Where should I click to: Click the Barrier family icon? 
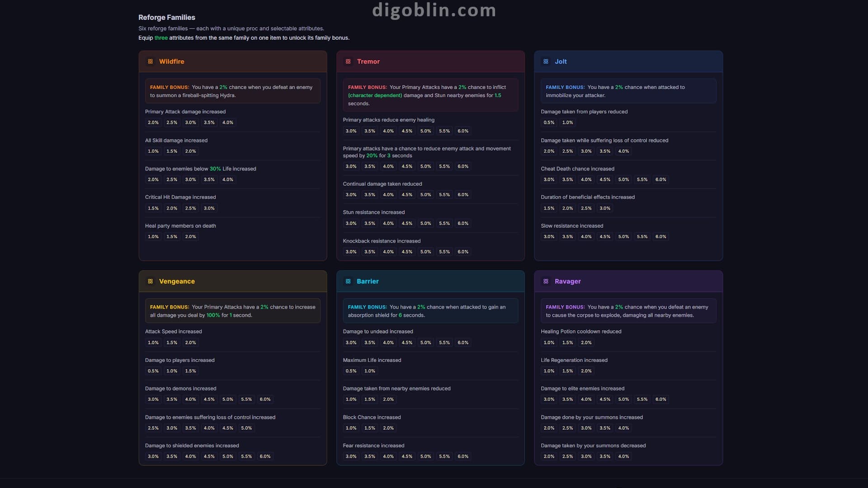point(348,281)
